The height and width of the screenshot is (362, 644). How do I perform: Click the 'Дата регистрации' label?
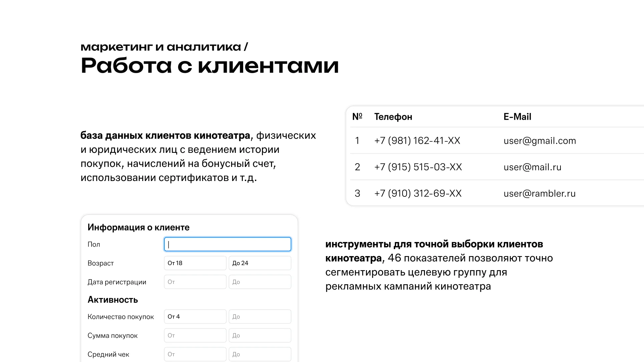pyautogui.click(x=117, y=282)
